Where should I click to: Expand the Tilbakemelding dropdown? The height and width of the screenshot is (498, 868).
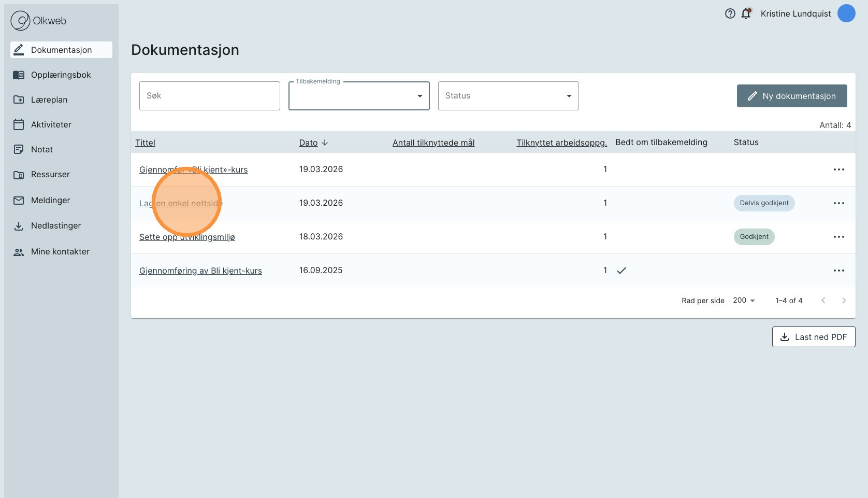coord(359,96)
